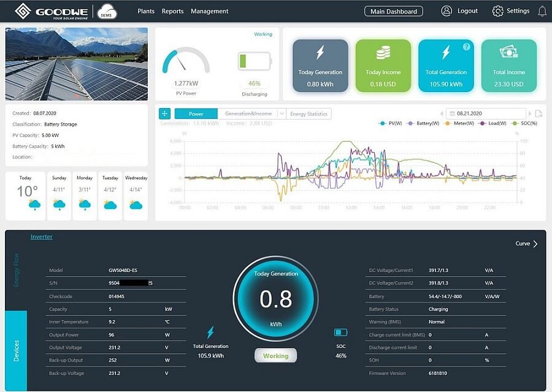Click the calendar icon in the date field
The image size is (552, 392).
click(453, 113)
